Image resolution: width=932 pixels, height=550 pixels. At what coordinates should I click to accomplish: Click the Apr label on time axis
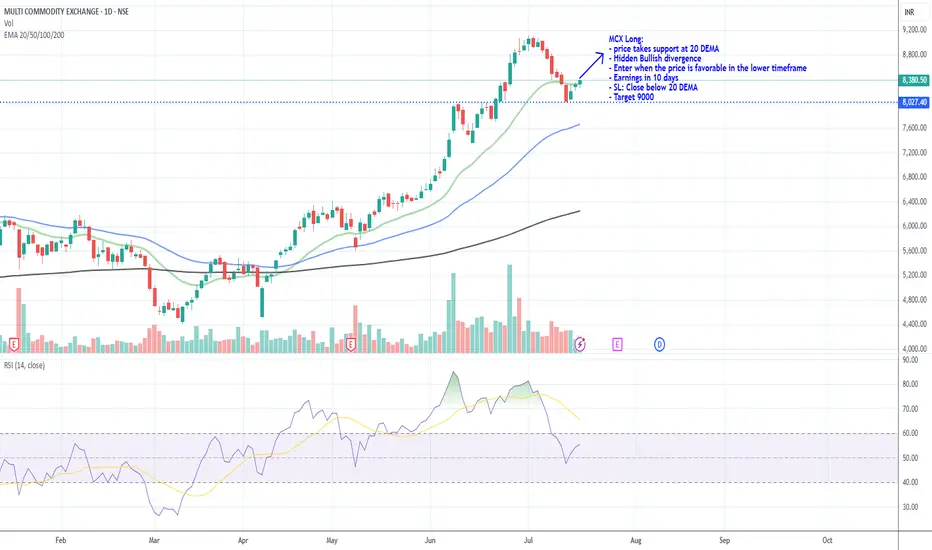pyautogui.click(x=243, y=540)
